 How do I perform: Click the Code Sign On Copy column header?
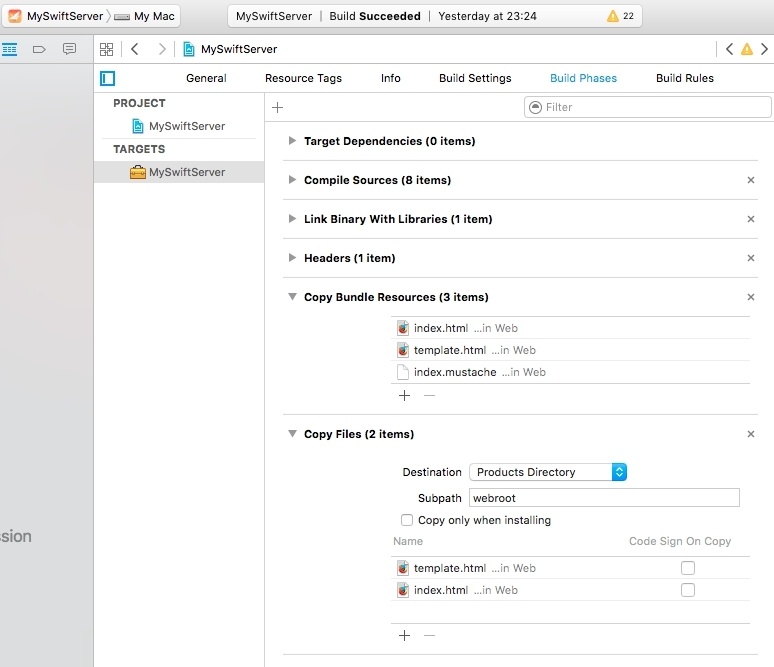pyautogui.click(x=680, y=541)
